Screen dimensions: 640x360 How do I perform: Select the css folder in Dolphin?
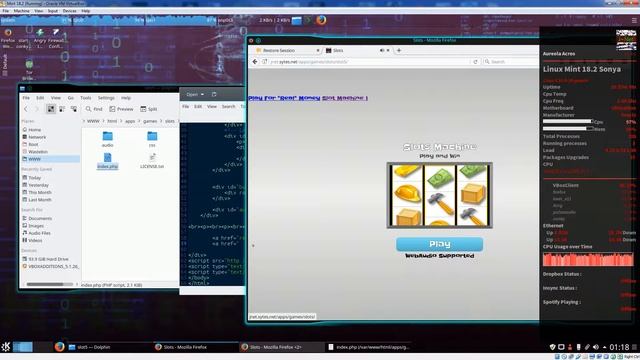(x=152, y=139)
